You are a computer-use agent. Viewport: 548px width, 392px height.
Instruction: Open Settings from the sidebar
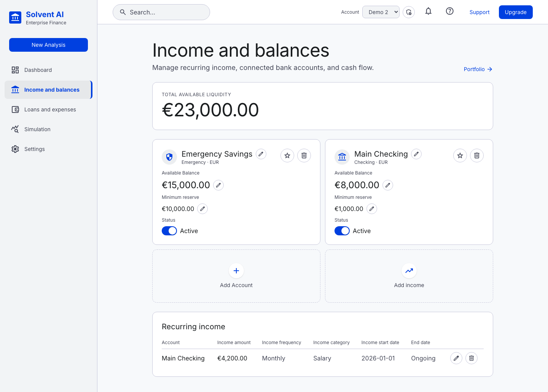pos(48,149)
